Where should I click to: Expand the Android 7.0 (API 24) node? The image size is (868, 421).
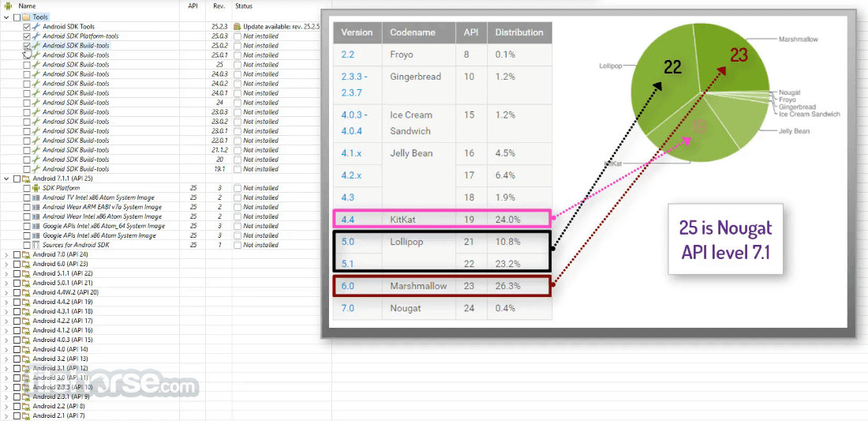pyautogui.click(x=6, y=254)
